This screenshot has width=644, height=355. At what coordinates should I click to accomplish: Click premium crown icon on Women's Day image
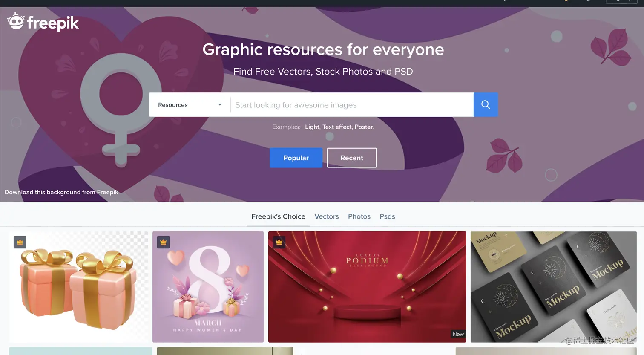tap(163, 242)
